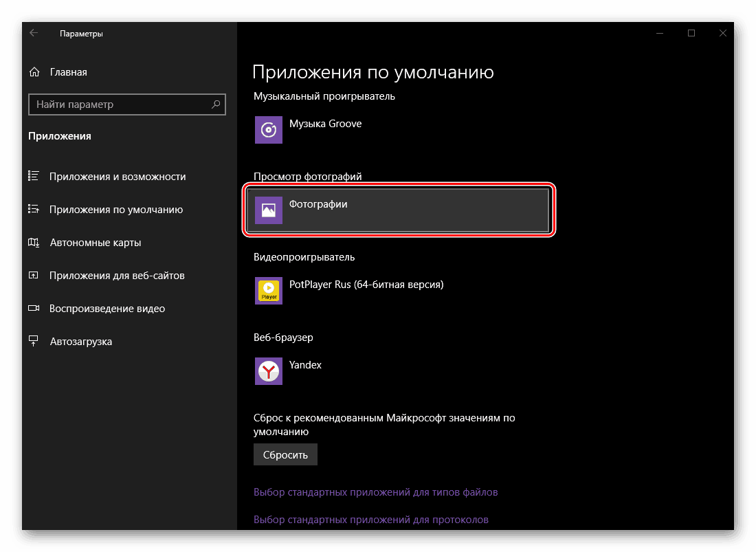Click the Yandex browser icon

(268, 371)
